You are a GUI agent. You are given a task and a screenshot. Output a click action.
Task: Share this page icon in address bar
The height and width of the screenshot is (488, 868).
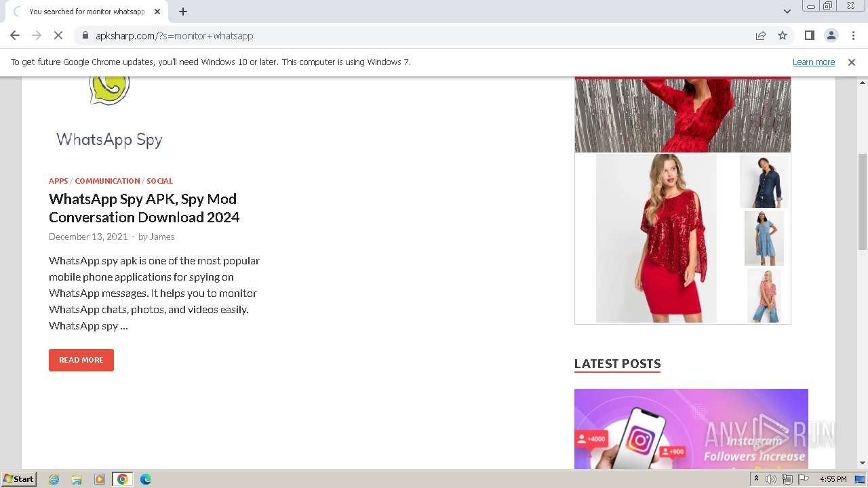(761, 35)
